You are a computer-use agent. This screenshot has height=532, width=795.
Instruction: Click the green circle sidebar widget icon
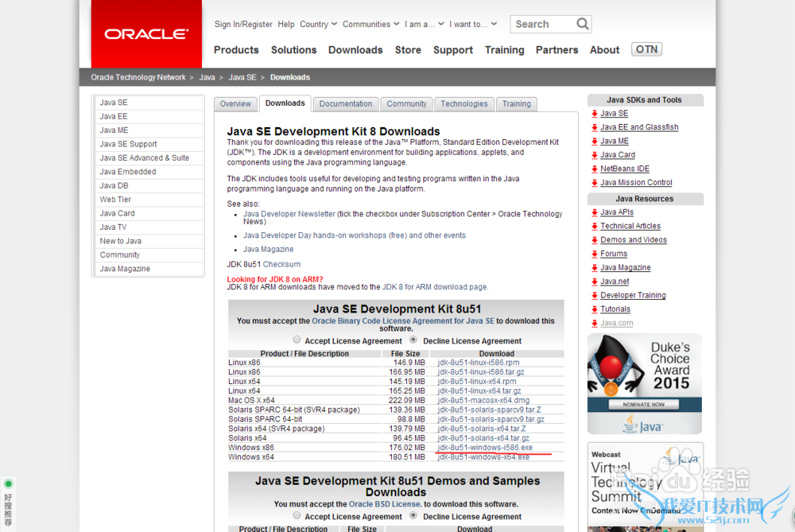[8, 483]
